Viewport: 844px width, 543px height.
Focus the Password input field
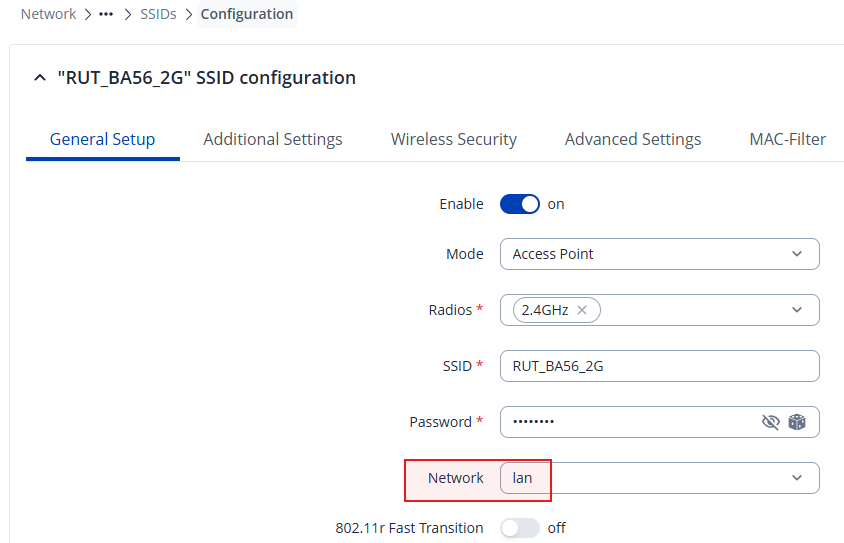(x=630, y=422)
